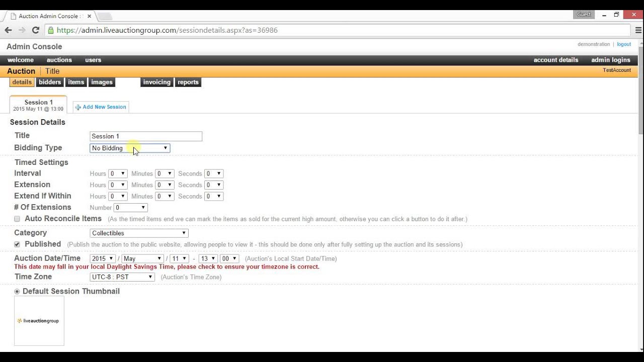
Task: Open the Chrome menu hamburger icon
Action: (638, 30)
